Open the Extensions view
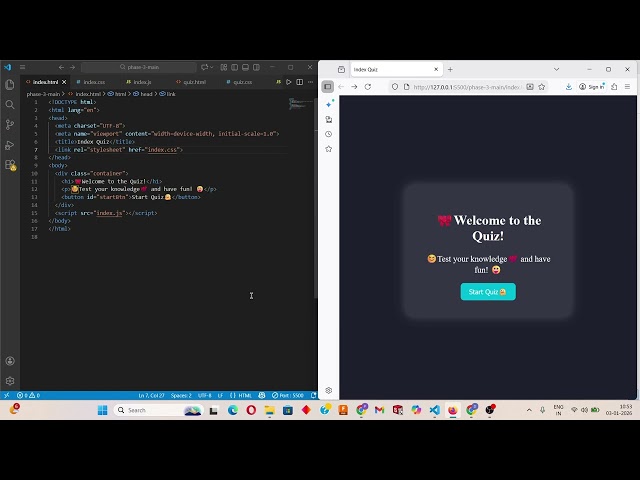This screenshot has width=640, height=480. tap(10, 165)
